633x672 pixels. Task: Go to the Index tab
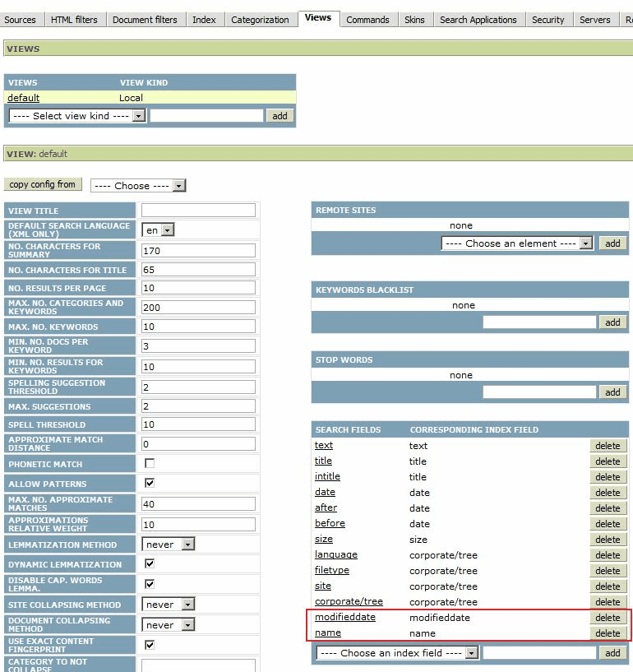pos(204,20)
